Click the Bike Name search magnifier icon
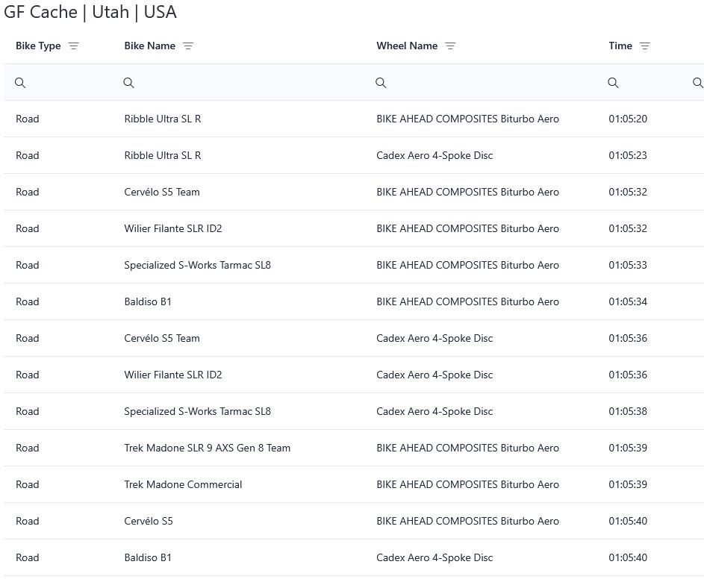704x588 pixels. coord(128,83)
